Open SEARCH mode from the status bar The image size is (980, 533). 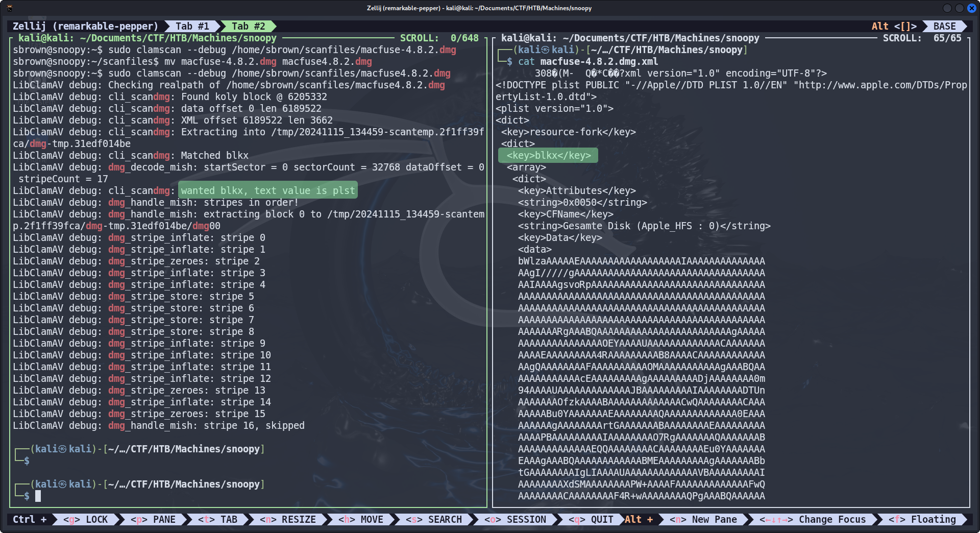(434, 519)
